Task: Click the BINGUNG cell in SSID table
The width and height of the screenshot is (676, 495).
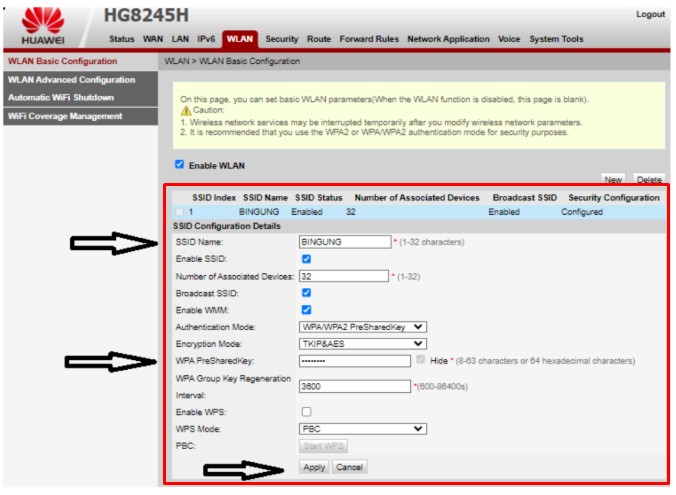Action: 259,212
